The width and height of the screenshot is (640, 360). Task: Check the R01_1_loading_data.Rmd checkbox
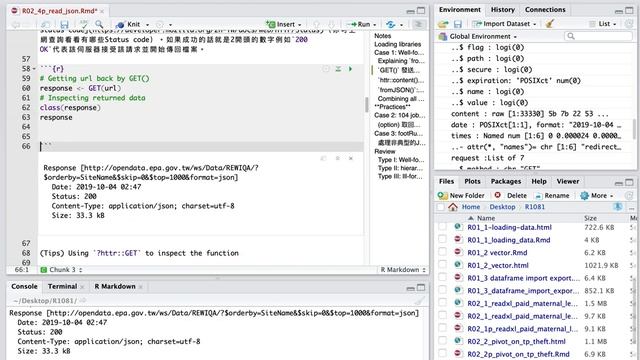tap(442, 240)
